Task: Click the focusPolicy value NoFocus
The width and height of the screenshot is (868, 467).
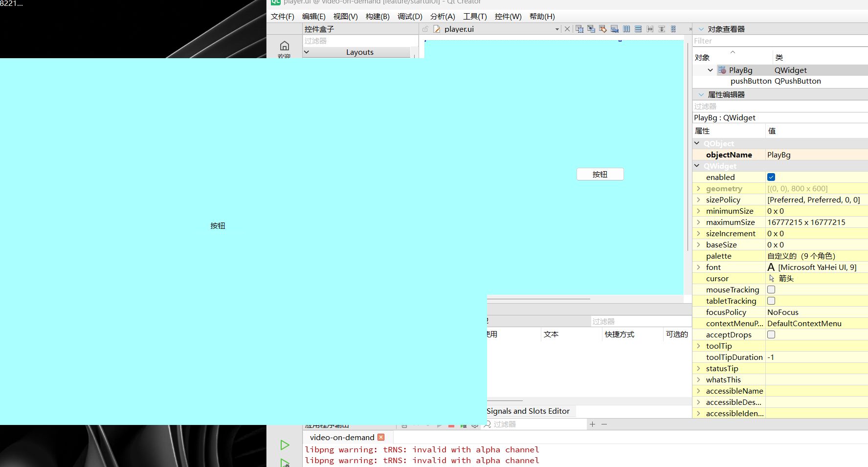Action: (816, 312)
